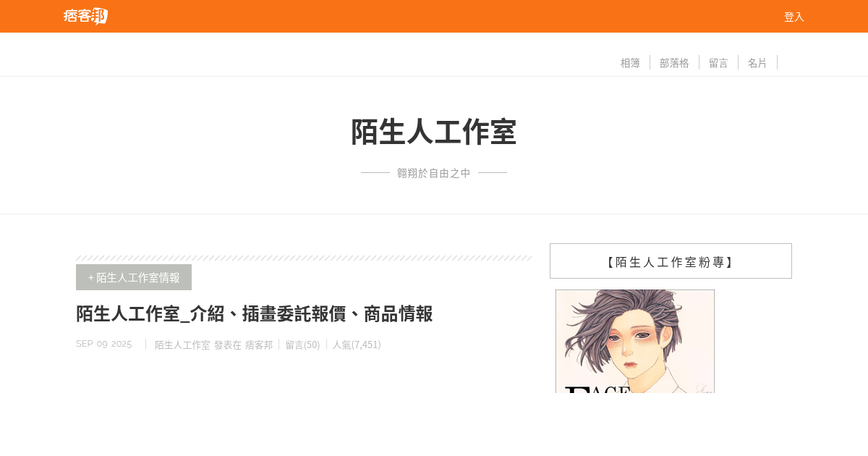
Task: Click the subtitle 翱翔於自由之中
Action: (x=434, y=173)
